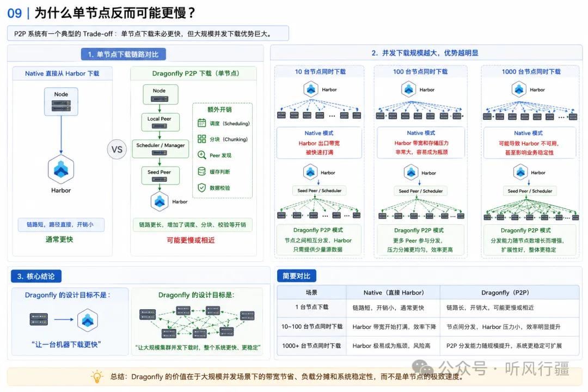This screenshot has width=588, height=392.
Task: Click the Native 直接从 Harbor 下载 panel heading
Action: pos(62,73)
